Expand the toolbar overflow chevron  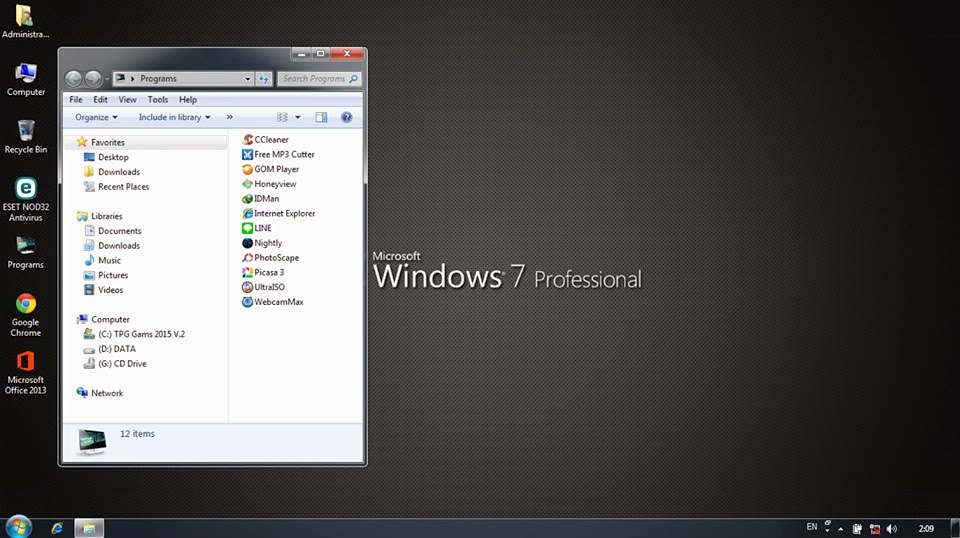(x=230, y=117)
